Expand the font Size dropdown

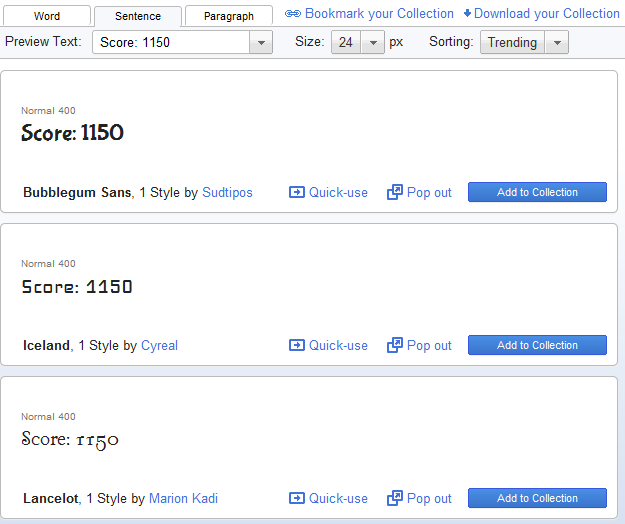pos(372,43)
